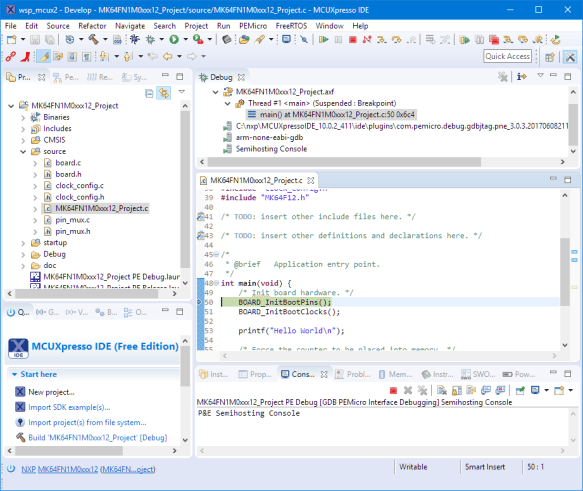This screenshot has width=583, height=491.
Task: Collapse the source folder
Action: coord(23,152)
